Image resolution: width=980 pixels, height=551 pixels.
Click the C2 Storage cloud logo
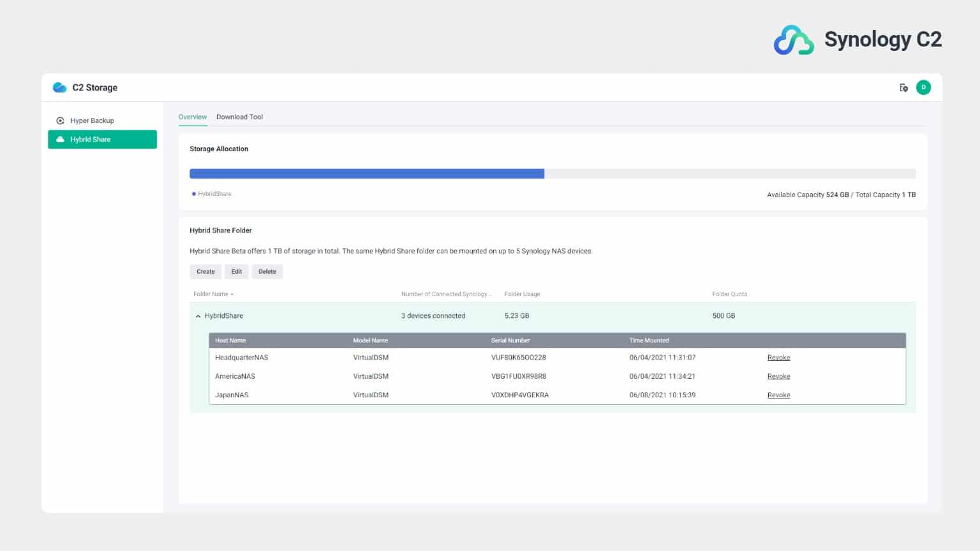coord(59,87)
